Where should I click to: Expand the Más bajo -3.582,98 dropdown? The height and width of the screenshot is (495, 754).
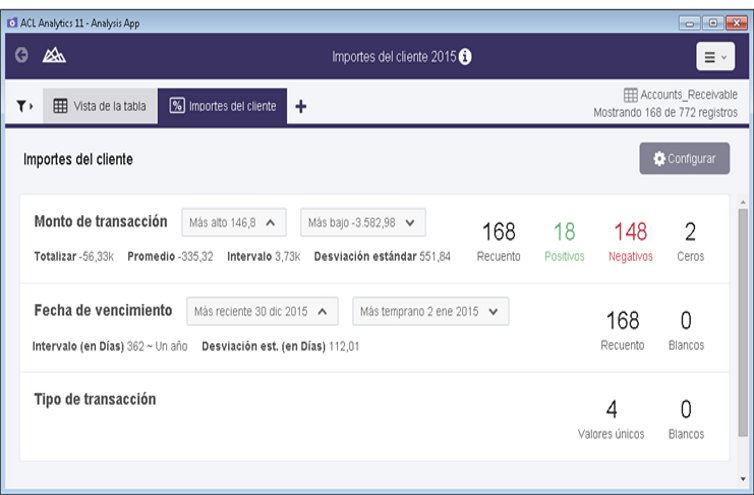(x=363, y=222)
